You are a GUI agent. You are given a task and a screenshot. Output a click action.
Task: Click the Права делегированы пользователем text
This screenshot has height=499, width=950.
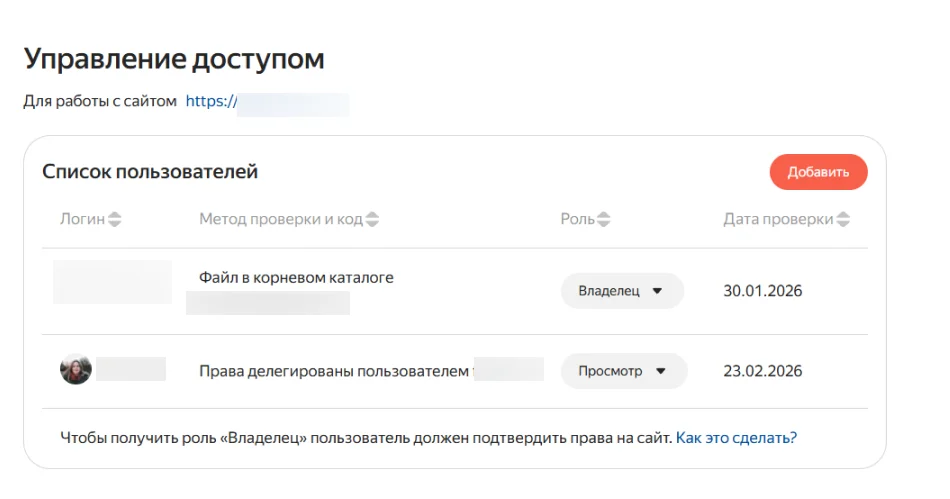click(x=334, y=371)
